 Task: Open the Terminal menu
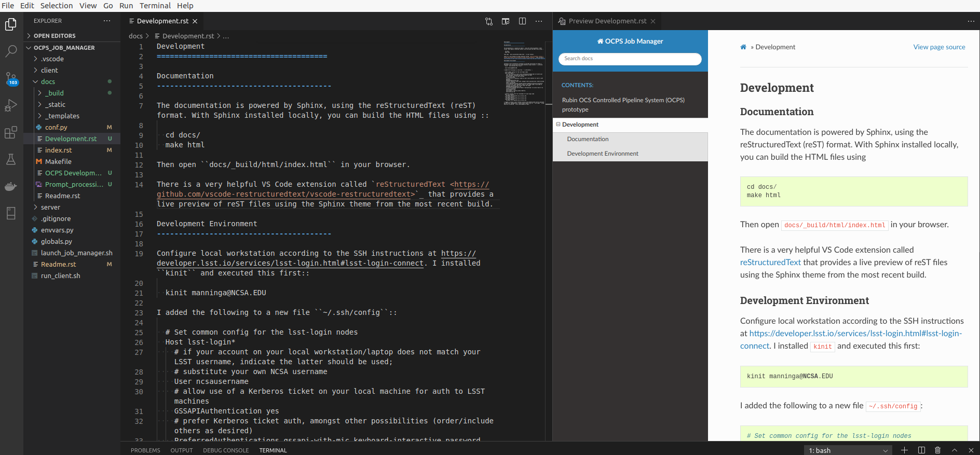point(155,6)
